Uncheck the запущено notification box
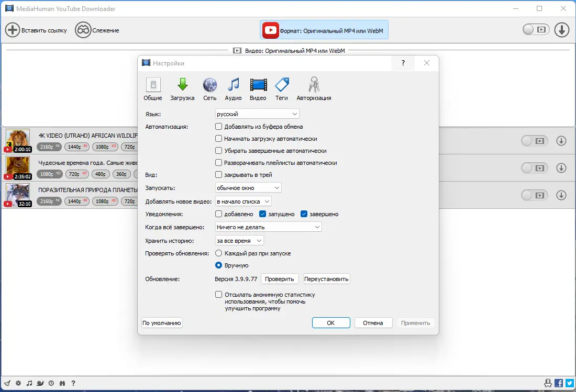The height and width of the screenshot is (392, 576). pos(262,214)
